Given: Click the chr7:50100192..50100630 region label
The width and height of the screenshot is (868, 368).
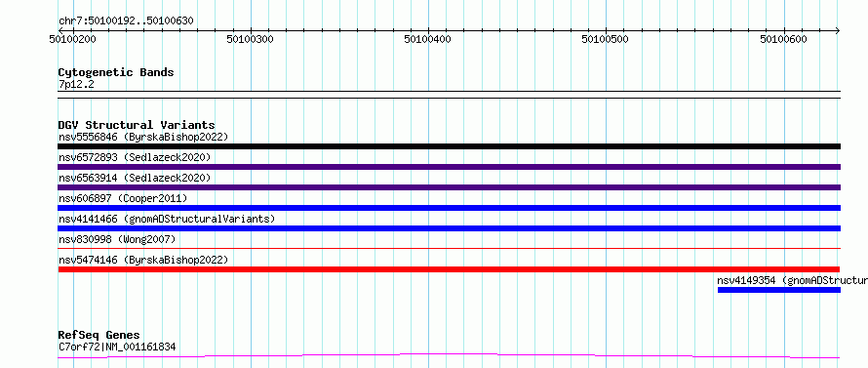Looking at the screenshot, I should pyautogui.click(x=126, y=21).
